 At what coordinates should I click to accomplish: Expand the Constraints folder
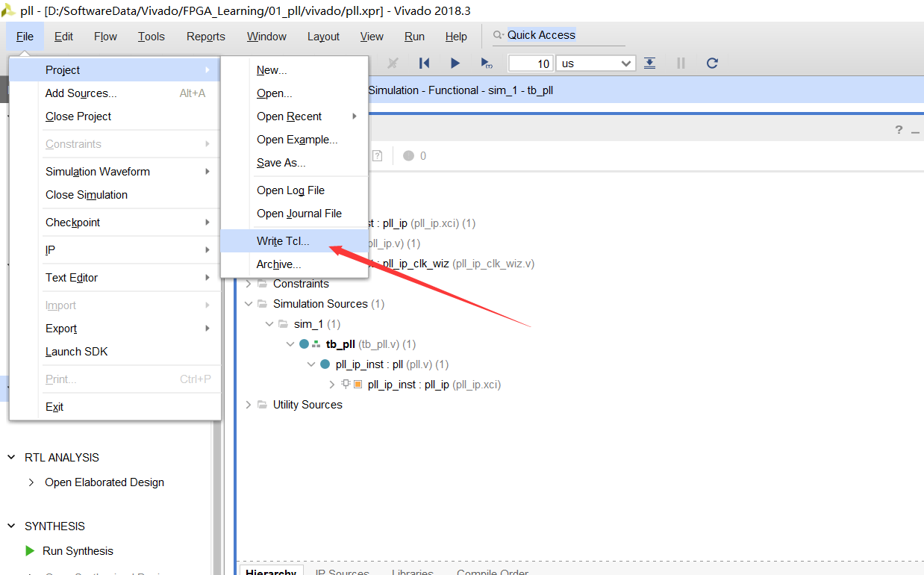tap(249, 284)
